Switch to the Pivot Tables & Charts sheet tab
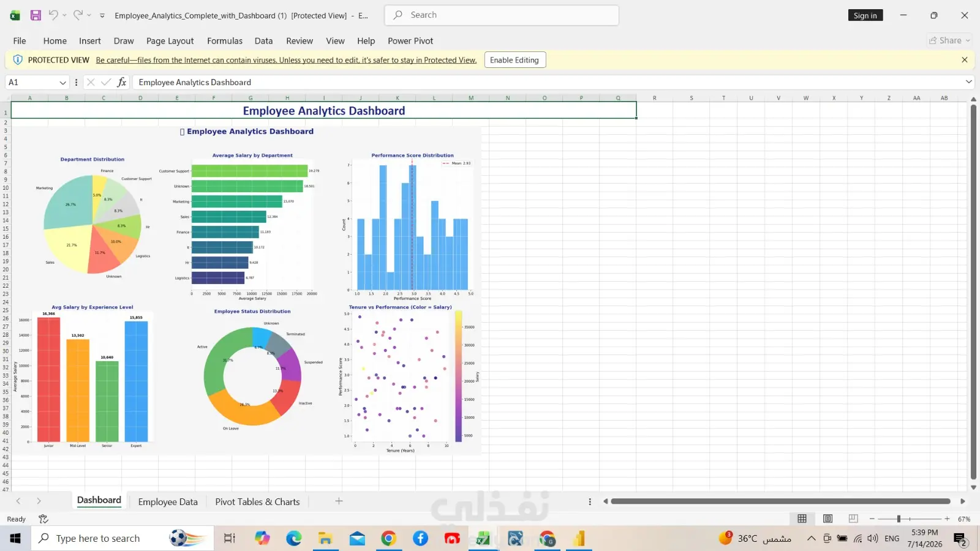The width and height of the screenshot is (980, 551). (257, 502)
